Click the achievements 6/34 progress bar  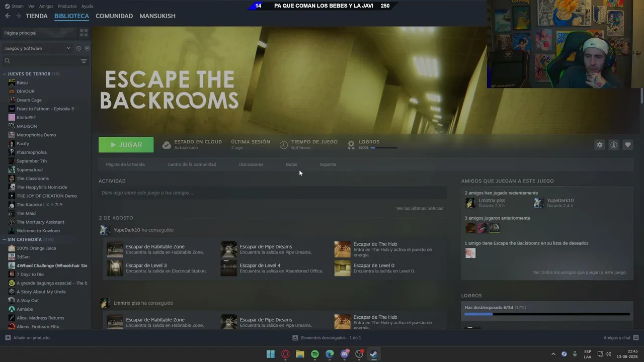click(x=384, y=148)
